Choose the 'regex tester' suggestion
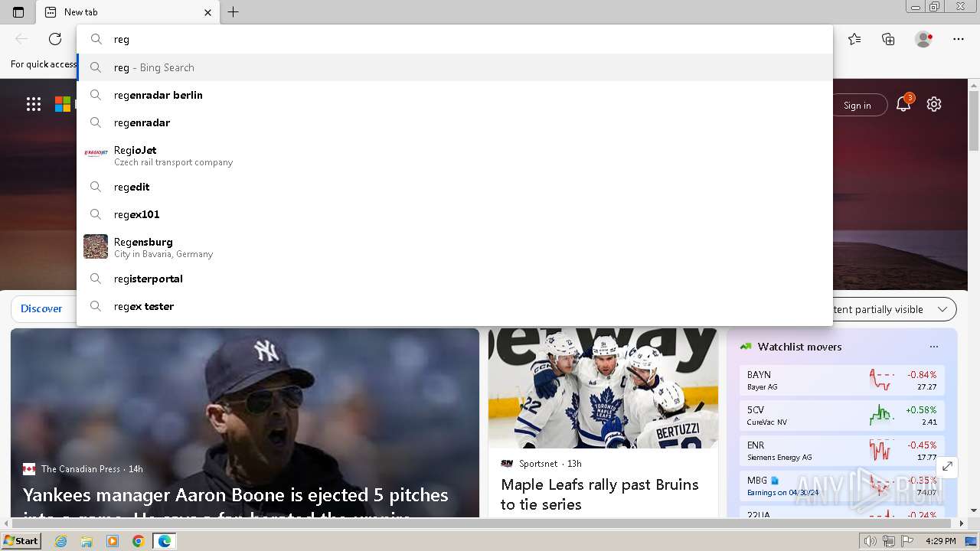Image resolution: width=980 pixels, height=551 pixels. 455,306
